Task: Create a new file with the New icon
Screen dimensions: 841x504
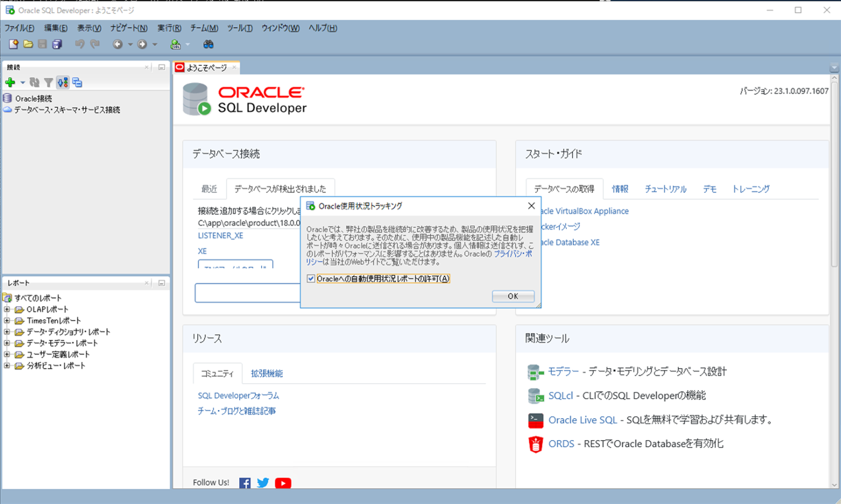Action: point(12,44)
